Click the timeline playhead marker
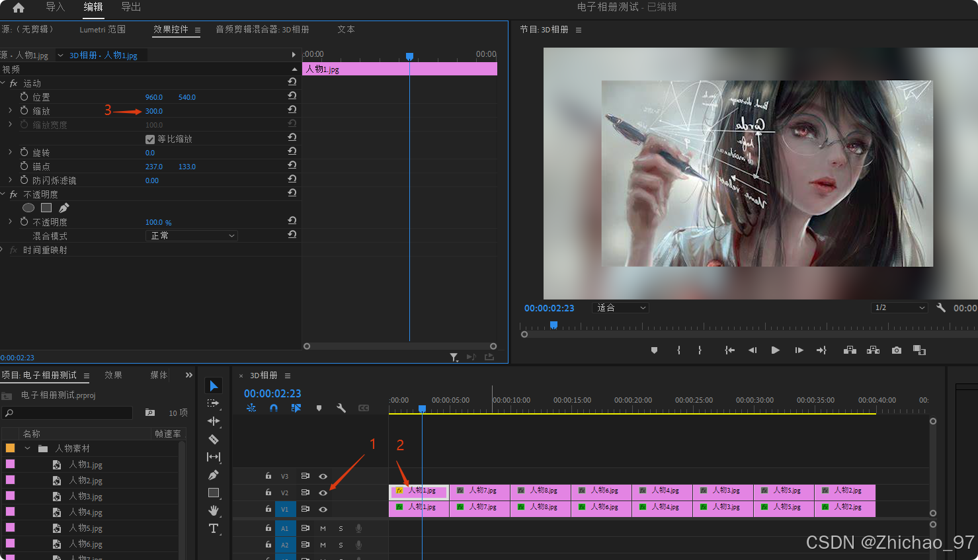Image resolution: width=978 pixels, height=560 pixels. click(422, 409)
